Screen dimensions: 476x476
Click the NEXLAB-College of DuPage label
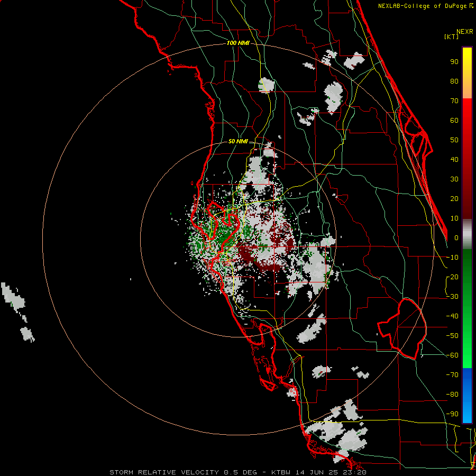point(422,6)
